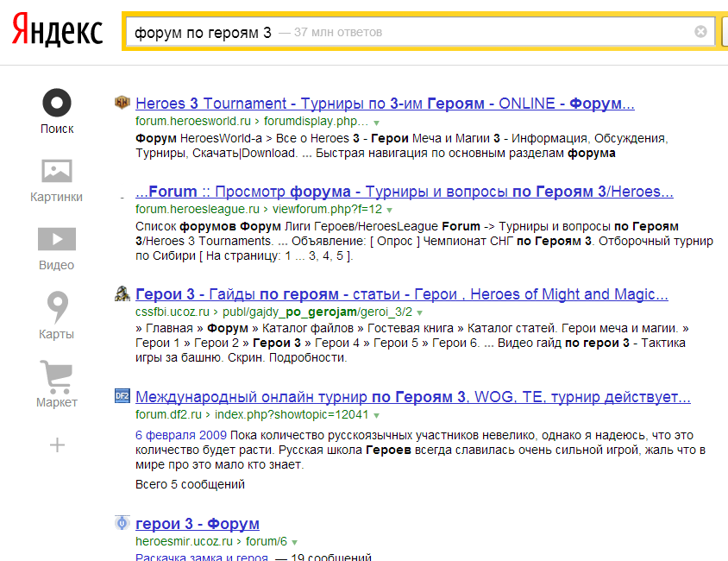
Task: Open forum.df2.ru domain link
Action: pyautogui.click(x=168, y=414)
